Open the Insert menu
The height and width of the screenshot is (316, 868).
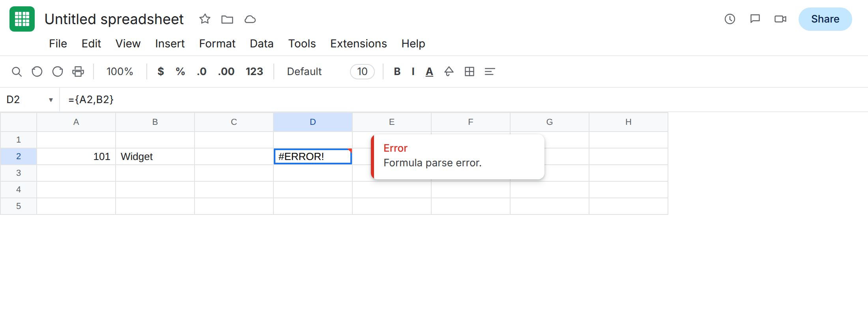pos(170,43)
